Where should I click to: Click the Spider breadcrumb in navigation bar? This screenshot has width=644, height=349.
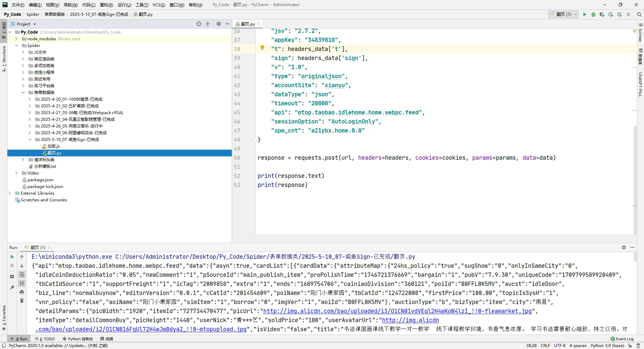coord(33,14)
